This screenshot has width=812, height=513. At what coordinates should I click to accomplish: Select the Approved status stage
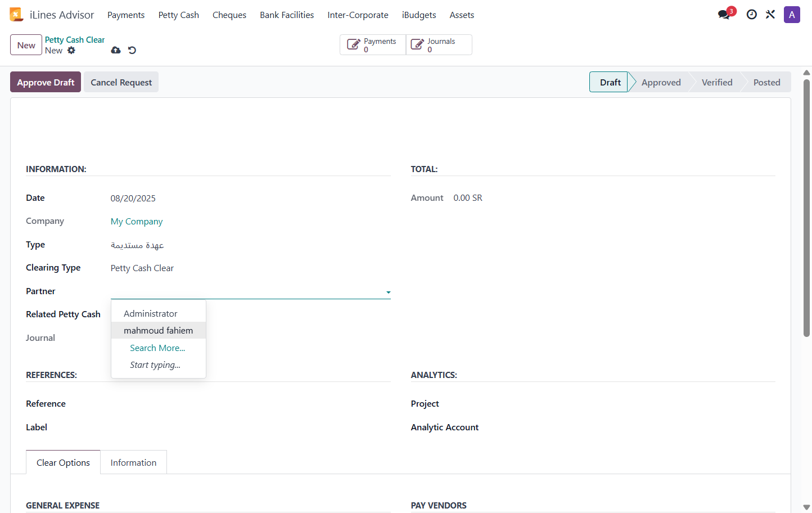coord(661,82)
